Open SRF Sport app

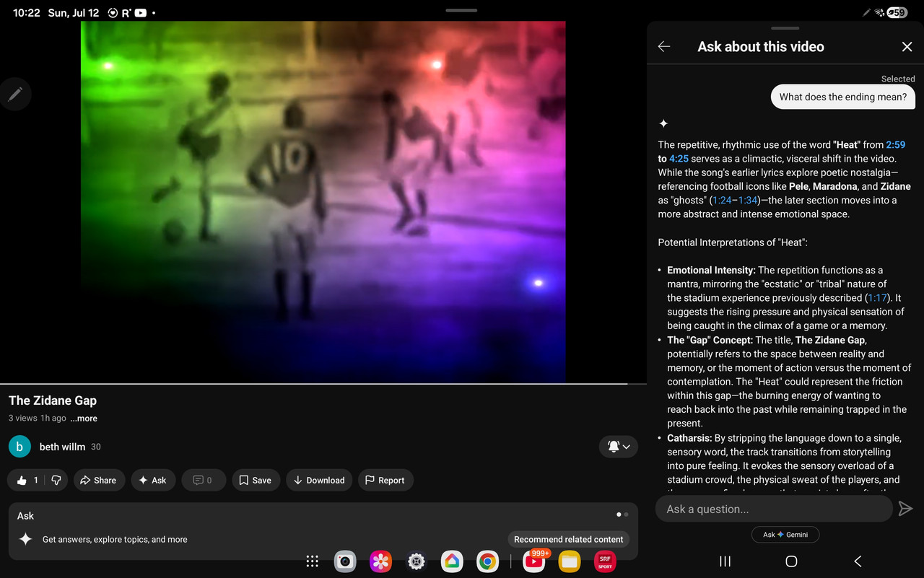pos(605,561)
